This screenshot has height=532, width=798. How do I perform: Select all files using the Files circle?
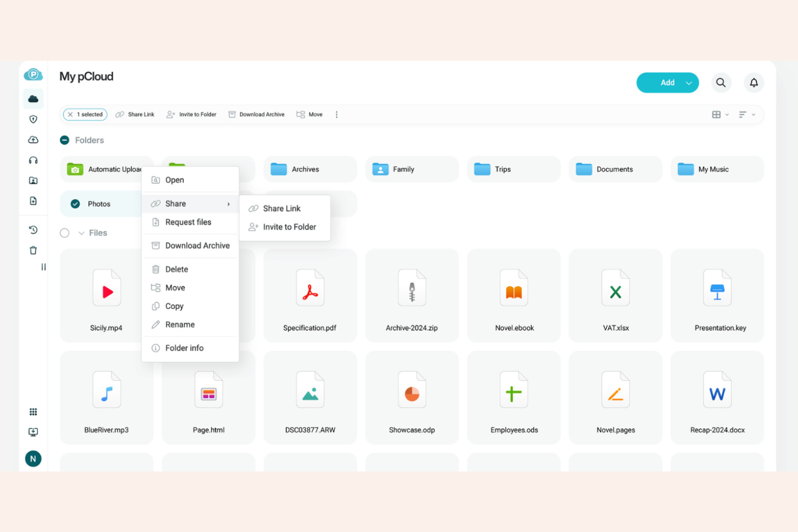pyautogui.click(x=65, y=233)
